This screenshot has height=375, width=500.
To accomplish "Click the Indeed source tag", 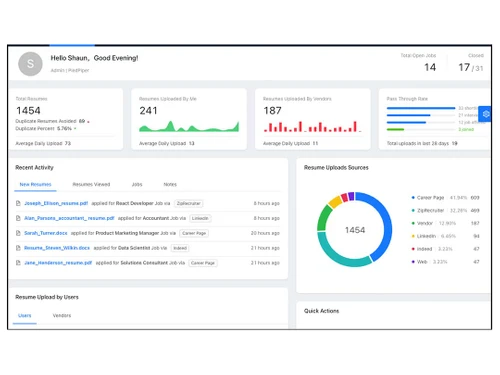I will 180,248.
